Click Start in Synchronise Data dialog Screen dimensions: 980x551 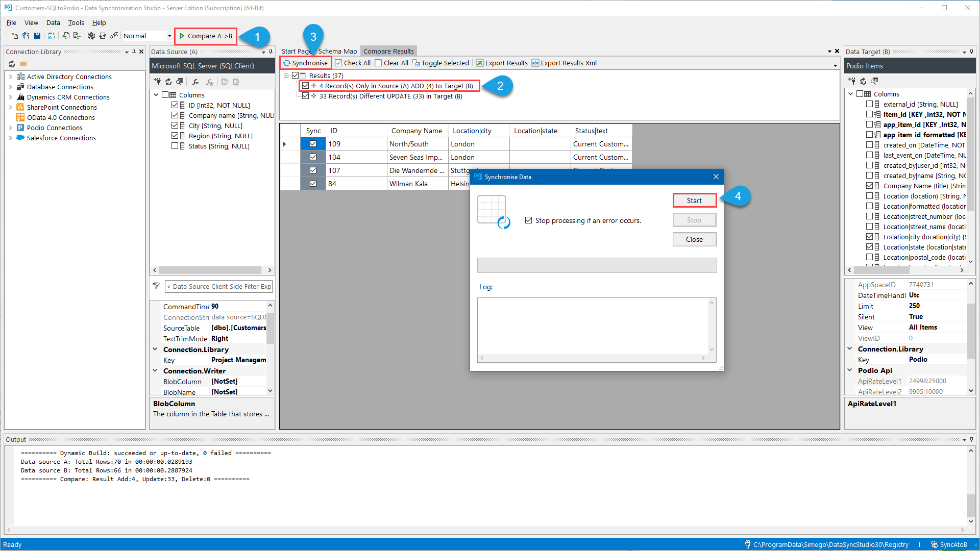[694, 201]
